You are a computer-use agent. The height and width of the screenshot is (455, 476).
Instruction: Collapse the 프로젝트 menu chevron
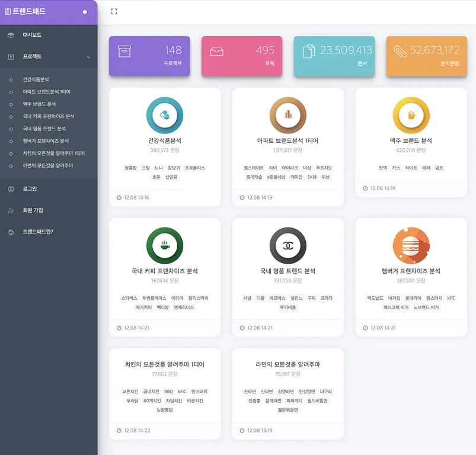[x=88, y=57]
